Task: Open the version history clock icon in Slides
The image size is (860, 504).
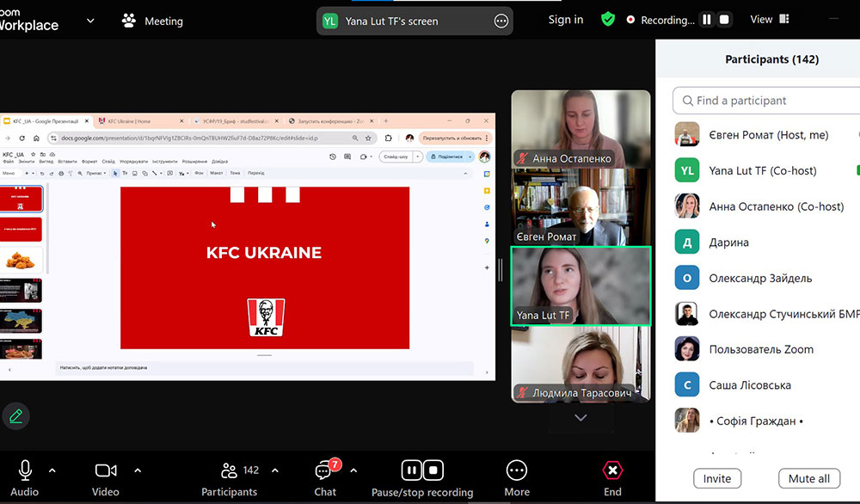Action: (332, 157)
